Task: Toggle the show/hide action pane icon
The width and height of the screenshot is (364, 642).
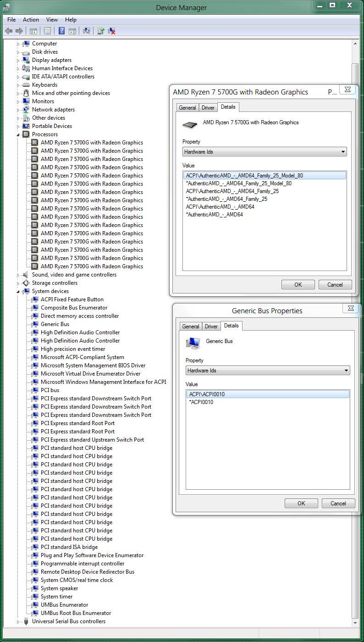Action: (x=72, y=31)
